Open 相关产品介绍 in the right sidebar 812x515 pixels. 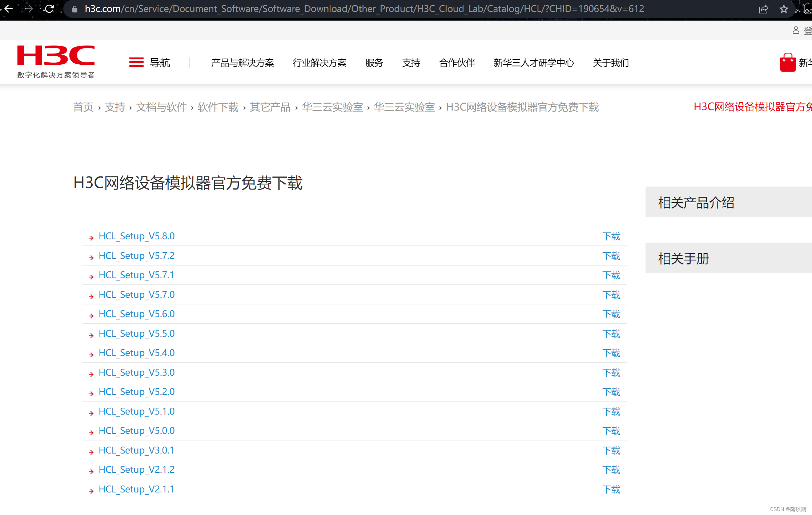point(696,202)
